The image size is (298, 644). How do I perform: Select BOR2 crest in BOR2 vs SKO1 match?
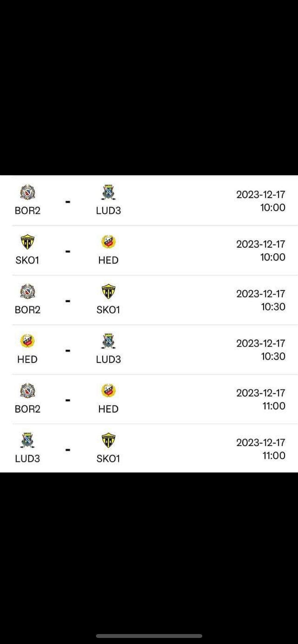[x=27, y=292]
